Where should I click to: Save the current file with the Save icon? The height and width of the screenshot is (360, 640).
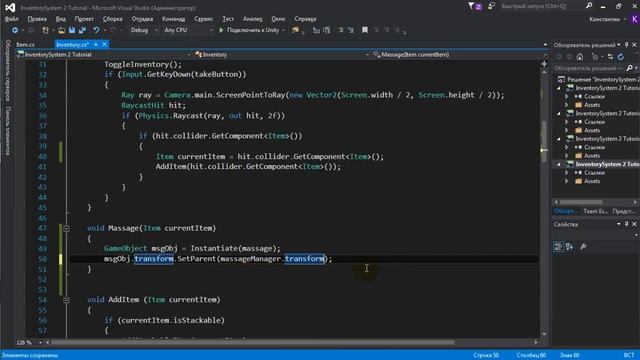tap(72, 30)
